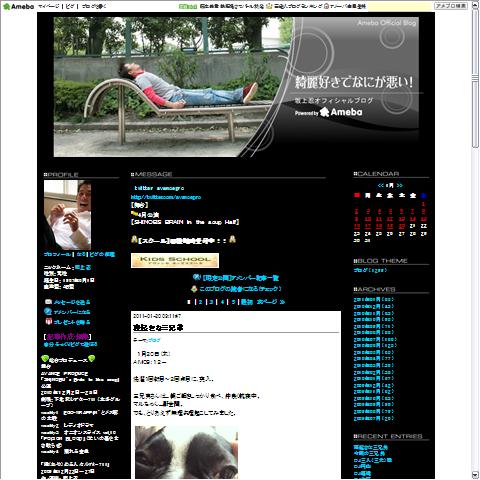Viewport: 480px width, 480px height.
Task: Click the テーマ ブログ link in post
Action: pos(154,340)
